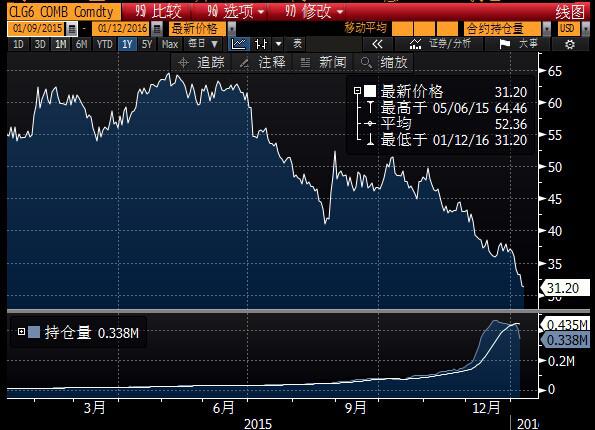595x430 pixels.
Task: Open calendar picker beside 01/12/2016 date
Action: [x=156, y=29]
